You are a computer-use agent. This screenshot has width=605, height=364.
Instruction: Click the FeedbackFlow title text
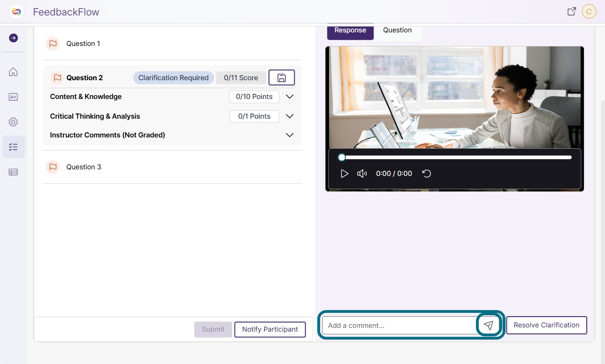point(66,12)
